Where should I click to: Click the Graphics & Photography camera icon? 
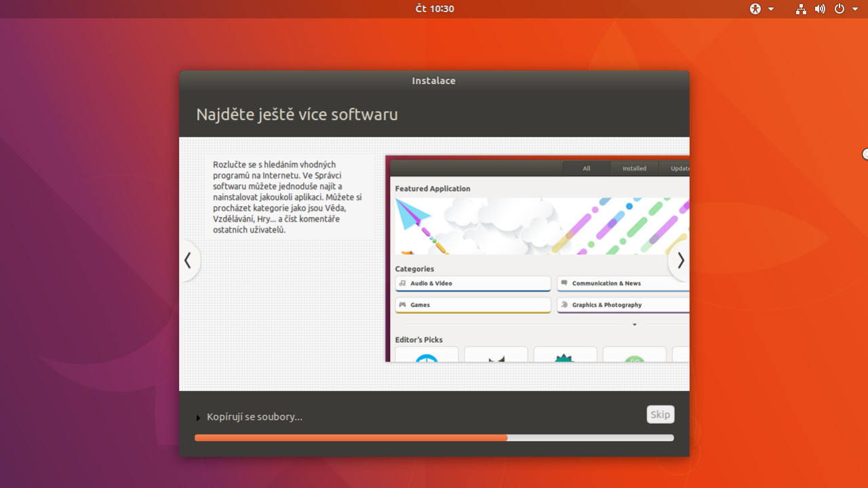[x=564, y=305]
